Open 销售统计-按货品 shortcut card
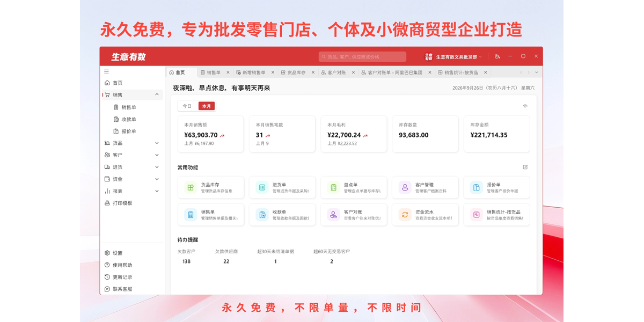This screenshot has width=644, height=322. click(497, 215)
